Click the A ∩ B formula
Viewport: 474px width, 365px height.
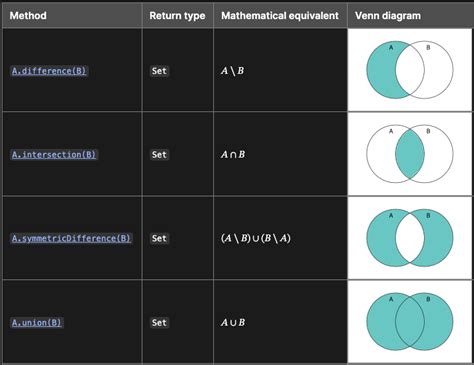233,155
